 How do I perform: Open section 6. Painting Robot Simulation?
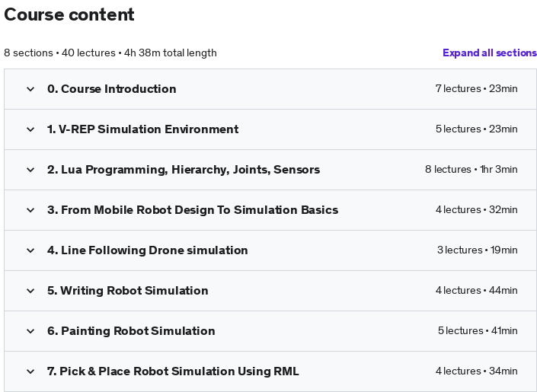pyautogui.click(x=131, y=331)
